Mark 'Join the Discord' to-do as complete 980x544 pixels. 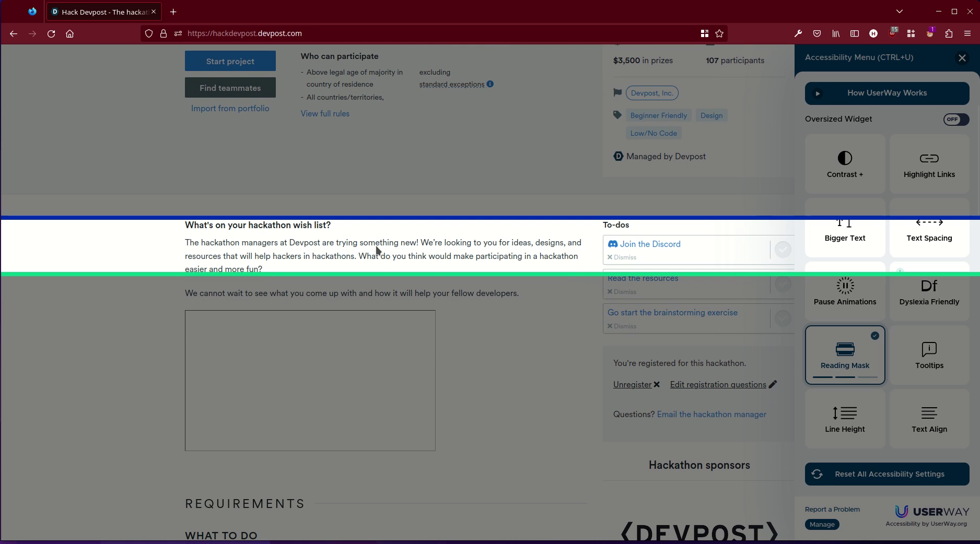(x=783, y=250)
